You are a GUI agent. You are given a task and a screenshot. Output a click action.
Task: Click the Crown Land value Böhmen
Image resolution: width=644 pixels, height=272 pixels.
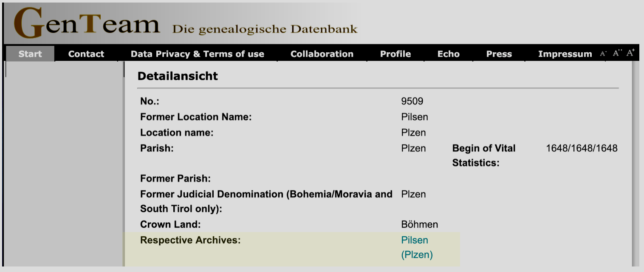pyautogui.click(x=419, y=224)
